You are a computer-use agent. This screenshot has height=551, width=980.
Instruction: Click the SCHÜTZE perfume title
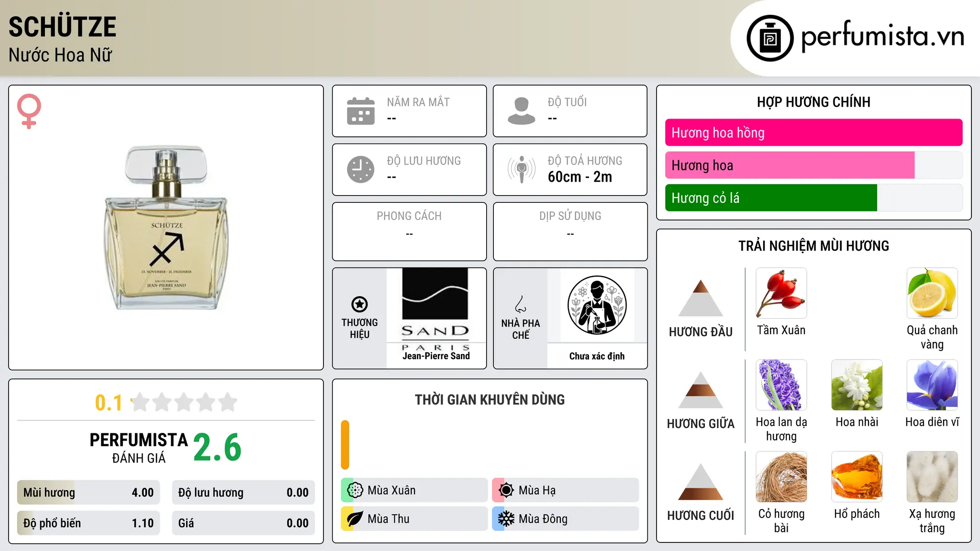[62, 27]
